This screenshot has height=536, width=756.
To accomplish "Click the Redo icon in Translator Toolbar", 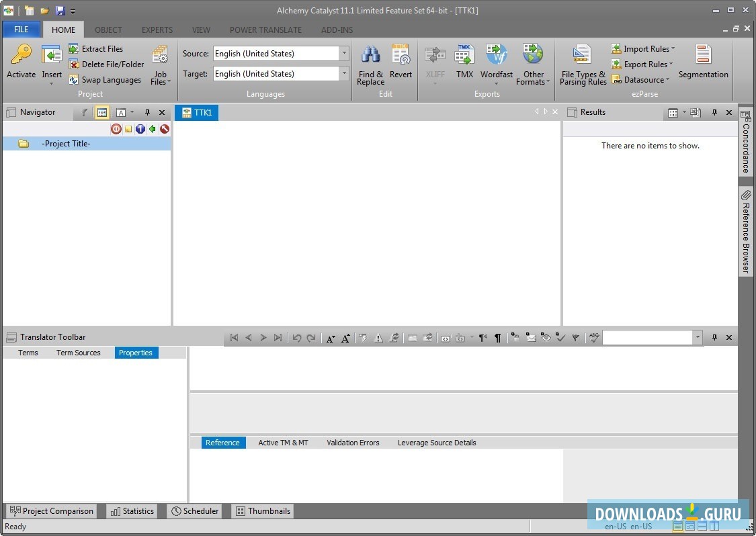I will 311,338.
